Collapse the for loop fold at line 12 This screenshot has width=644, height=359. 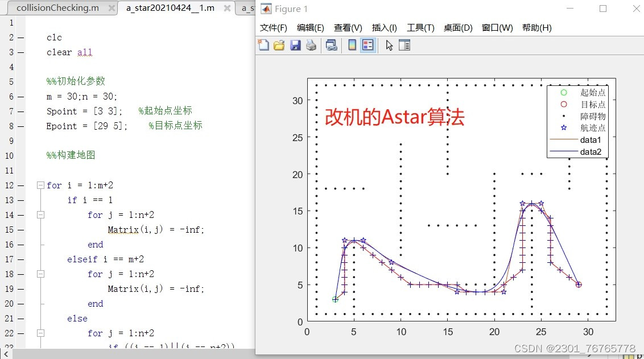[x=40, y=185]
